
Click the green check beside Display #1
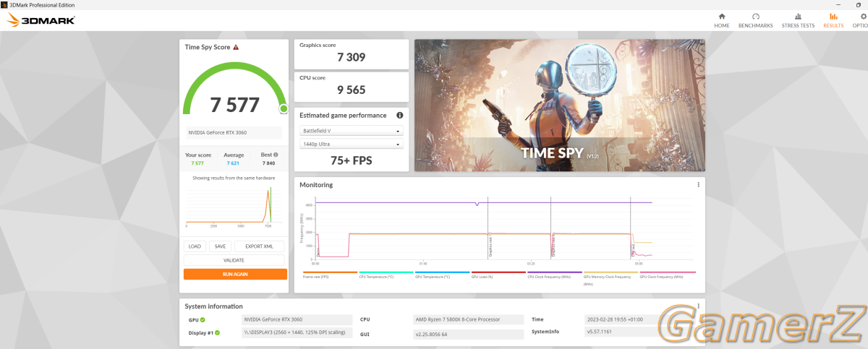point(217,333)
